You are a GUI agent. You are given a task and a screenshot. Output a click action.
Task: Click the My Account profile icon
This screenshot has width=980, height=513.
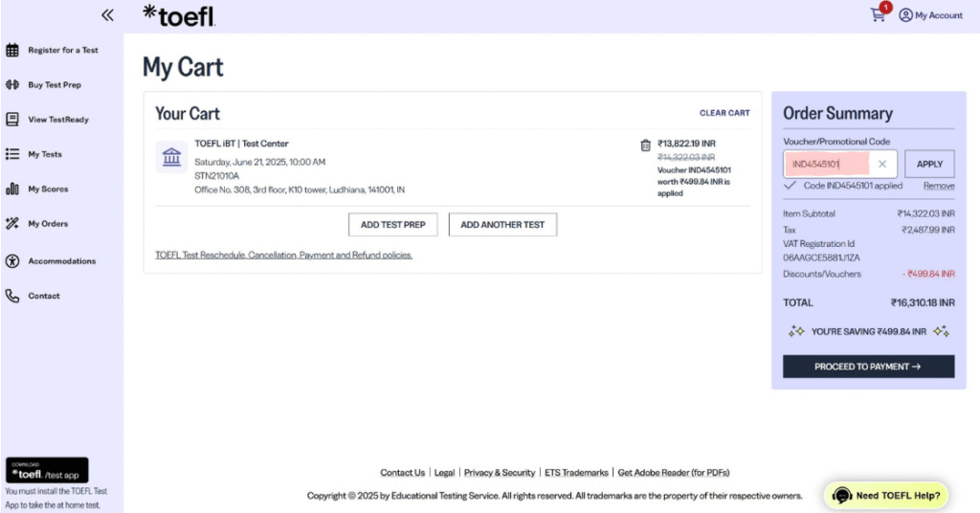coord(905,15)
